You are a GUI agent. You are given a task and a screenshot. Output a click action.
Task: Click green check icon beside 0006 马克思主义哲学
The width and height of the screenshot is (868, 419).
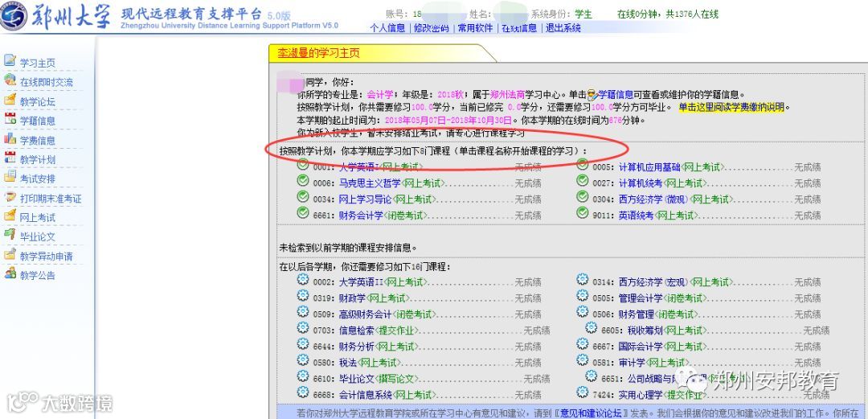(x=303, y=181)
